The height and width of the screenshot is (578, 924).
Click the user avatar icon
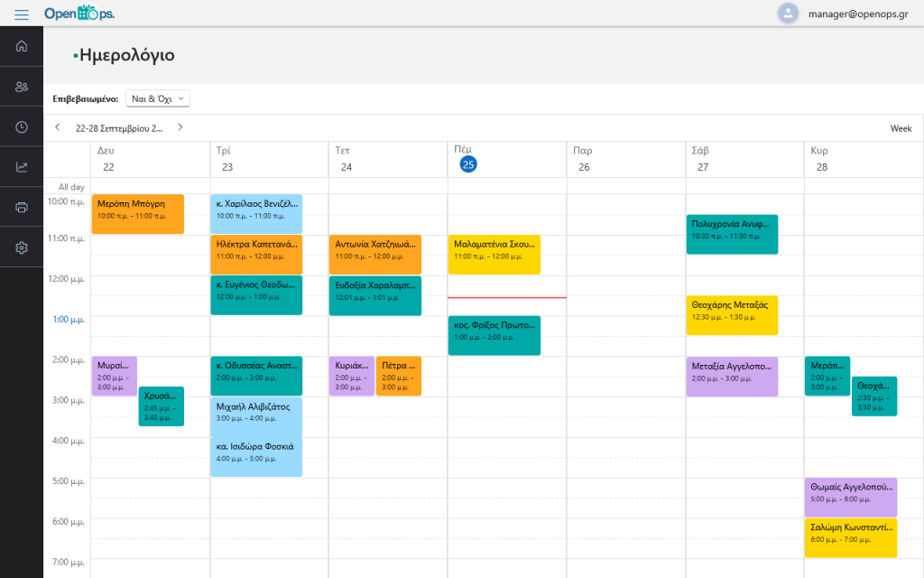click(788, 13)
